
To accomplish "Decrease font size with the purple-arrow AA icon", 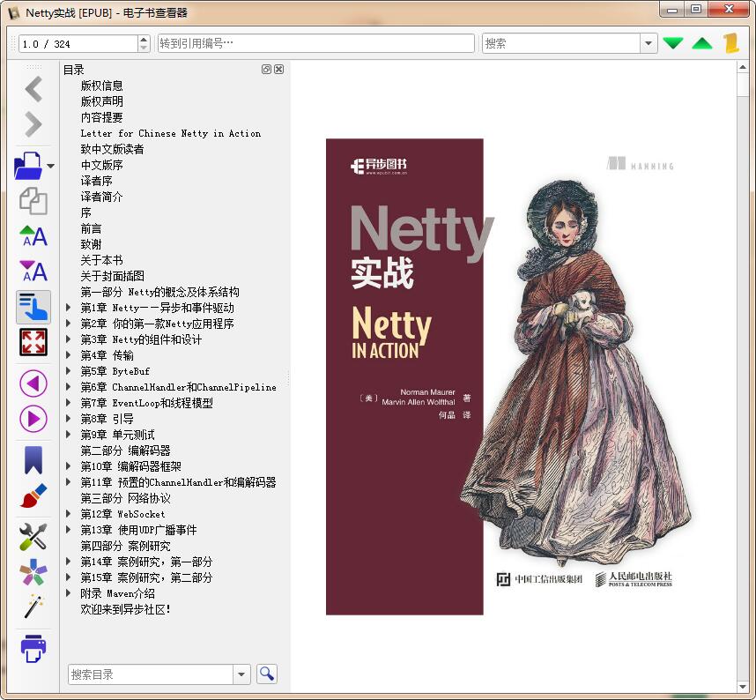I will 33,272.
